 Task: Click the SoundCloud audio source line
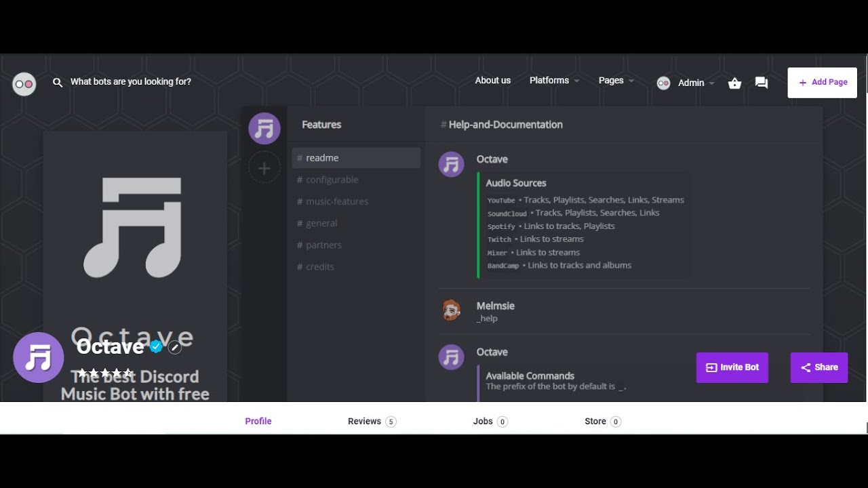click(574, 213)
